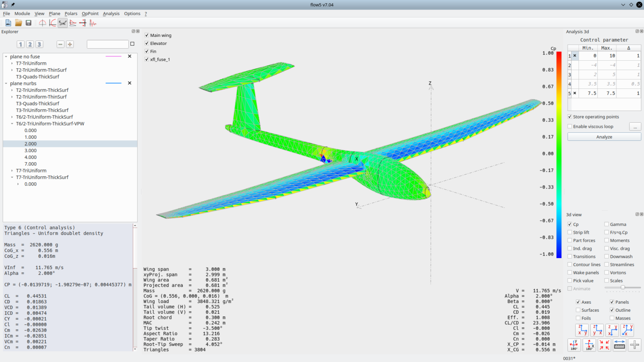
Task: Collapse the 'plane nurbs' tree node
Action: pyautogui.click(x=6, y=83)
